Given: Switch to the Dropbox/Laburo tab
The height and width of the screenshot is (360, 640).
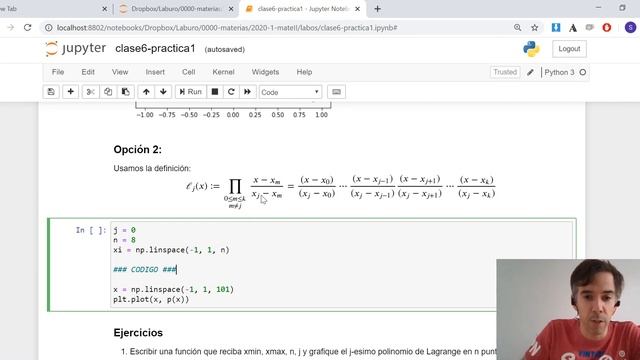Looking at the screenshot, I should click(x=176, y=9).
